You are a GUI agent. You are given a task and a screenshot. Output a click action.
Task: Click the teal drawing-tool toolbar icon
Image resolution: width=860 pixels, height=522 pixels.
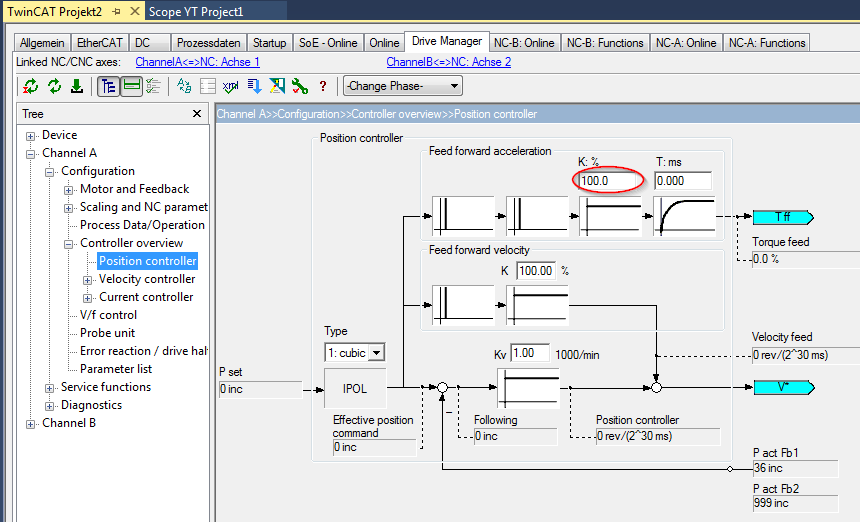pyautogui.click(x=277, y=86)
